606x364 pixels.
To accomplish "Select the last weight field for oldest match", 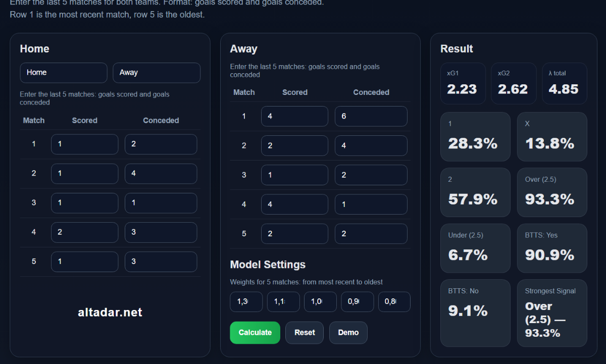I will pyautogui.click(x=394, y=302).
